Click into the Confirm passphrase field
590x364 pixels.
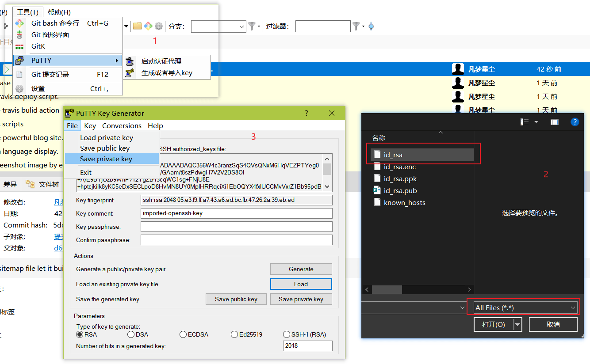pyautogui.click(x=236, y=240)
